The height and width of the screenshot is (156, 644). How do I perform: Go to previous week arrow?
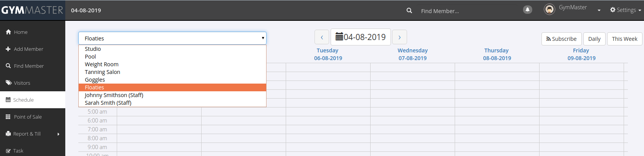[322, 37]
